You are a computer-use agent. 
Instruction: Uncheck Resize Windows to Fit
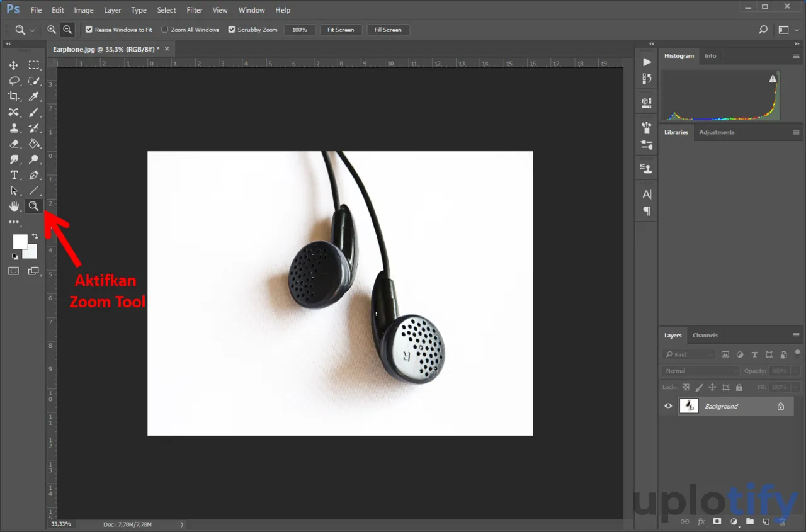coord(89,30)
